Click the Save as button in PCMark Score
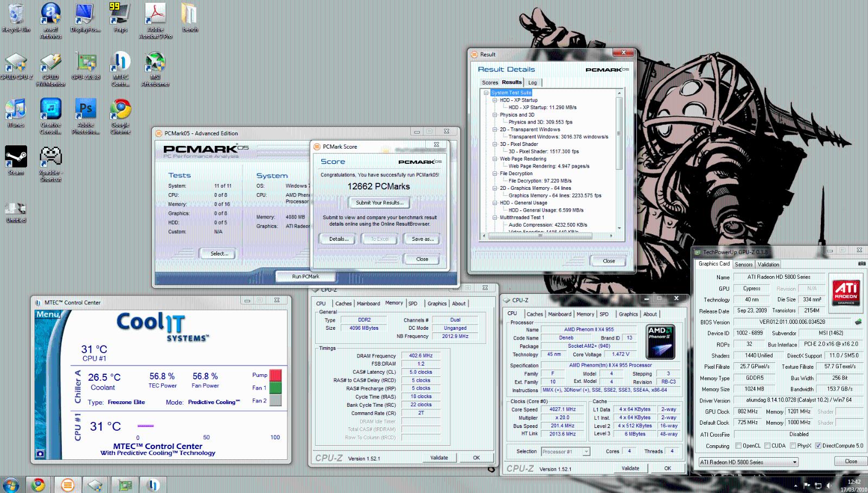Screen dimensions: 868x493 pos(423,239)
